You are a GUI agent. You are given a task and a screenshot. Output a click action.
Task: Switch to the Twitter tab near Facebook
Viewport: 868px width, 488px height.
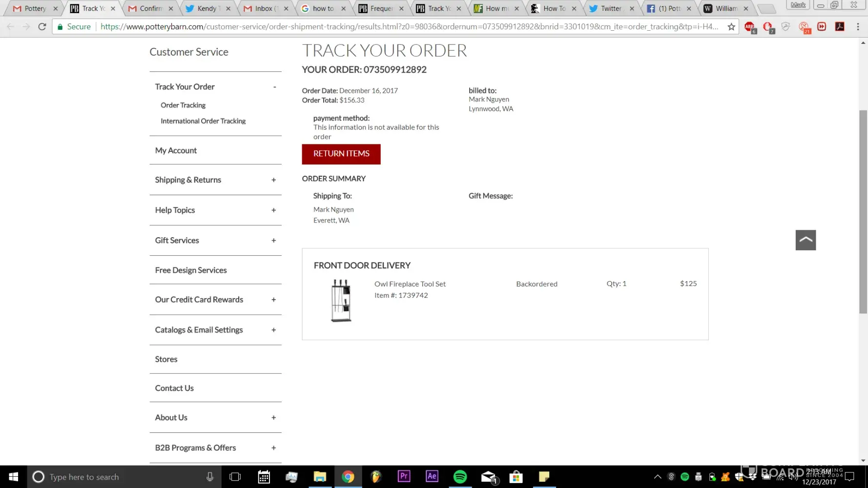coord(611,8)
